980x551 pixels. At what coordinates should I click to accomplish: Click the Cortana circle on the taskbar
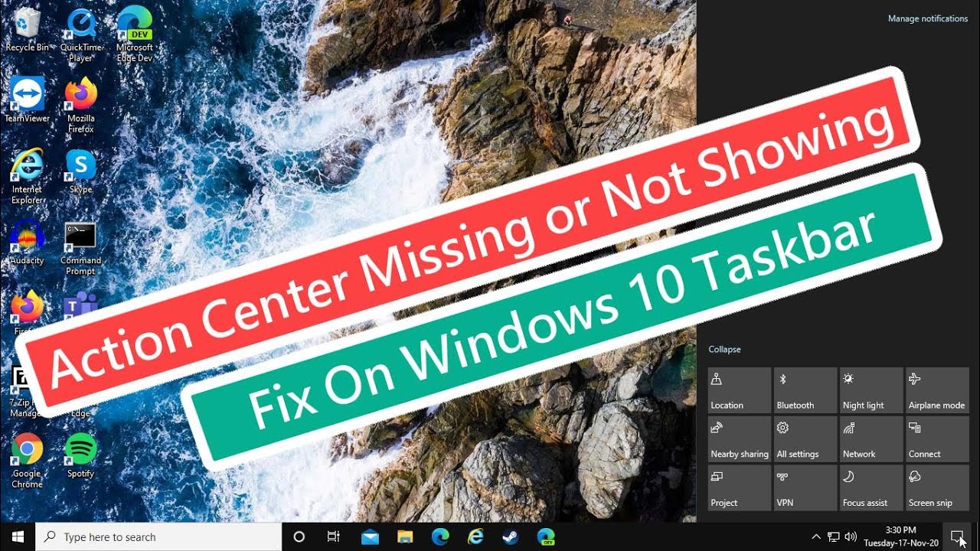click(x=299, y=536)
